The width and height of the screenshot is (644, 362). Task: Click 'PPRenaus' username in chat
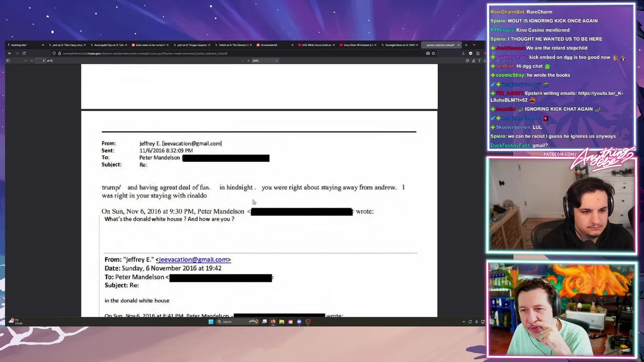coord(502,30)
